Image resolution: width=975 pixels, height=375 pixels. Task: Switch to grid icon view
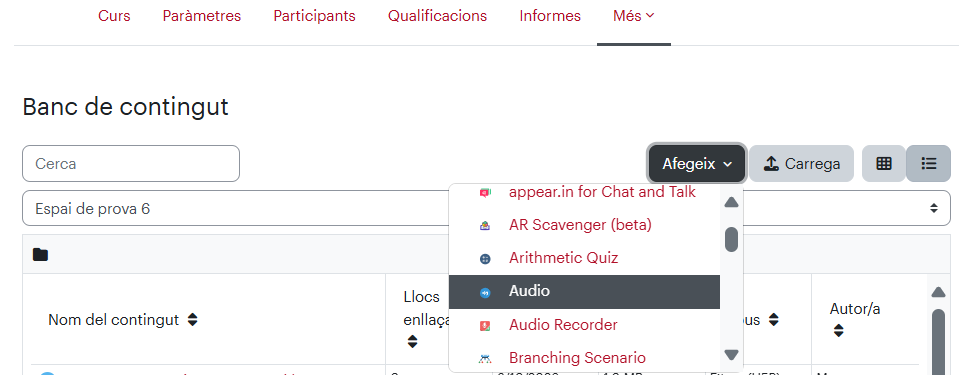coord(884,164)
